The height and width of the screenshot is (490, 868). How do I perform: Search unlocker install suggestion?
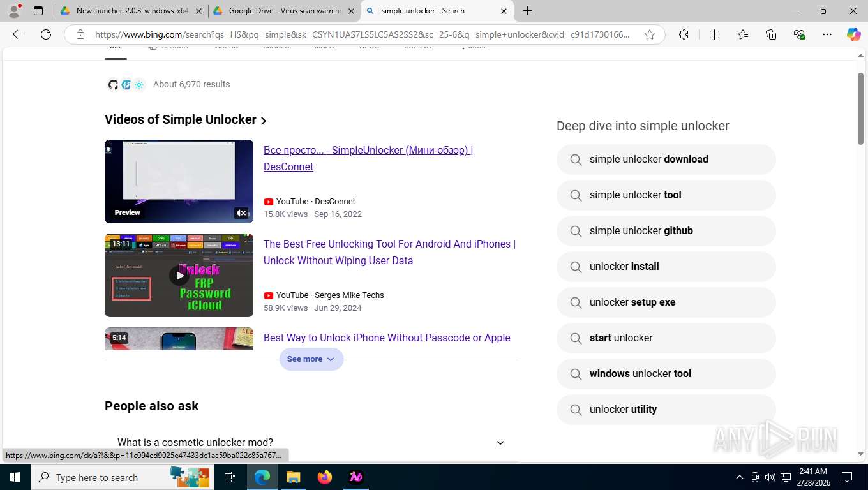point(666,267)
